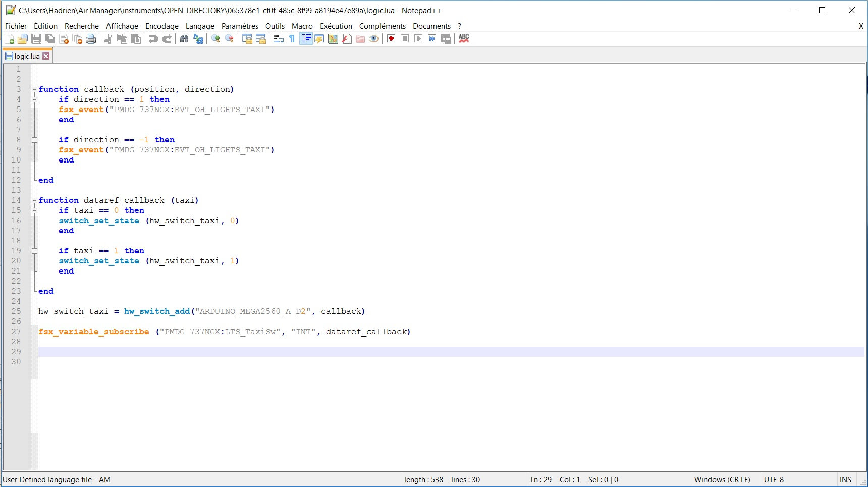Close the logic.lua tab with its red X

coord(46,56)
